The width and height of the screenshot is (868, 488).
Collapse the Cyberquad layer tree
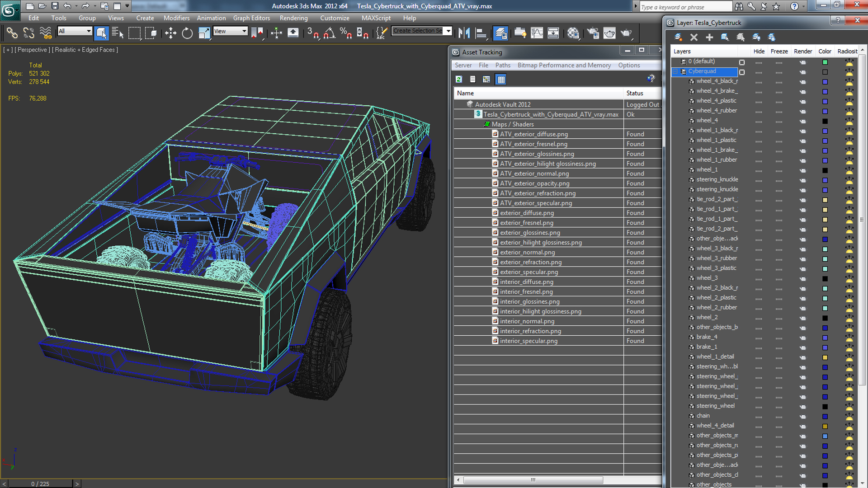click(x=675, y=71)
